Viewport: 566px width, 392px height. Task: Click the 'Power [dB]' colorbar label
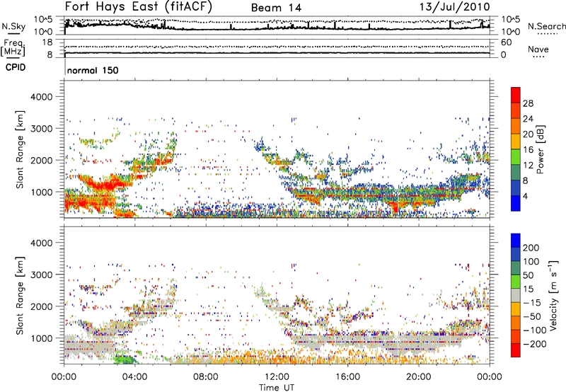coord(540,149)
